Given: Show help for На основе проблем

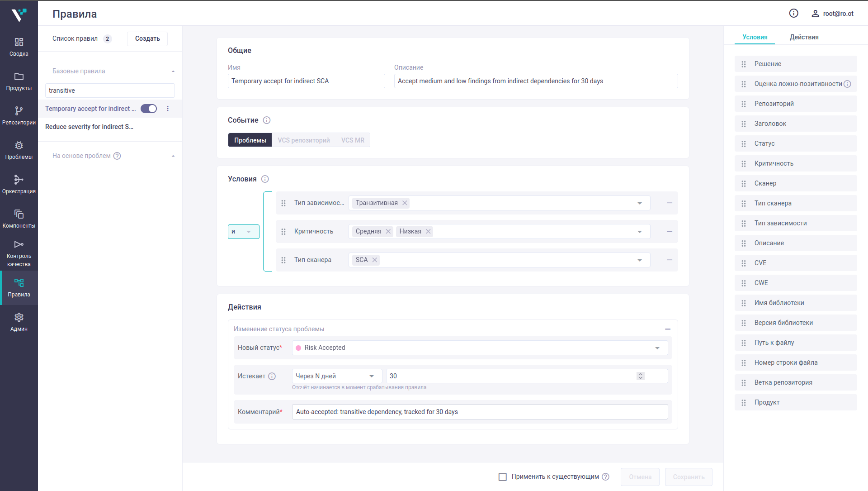Looking at the screenshot, I should (117, 156).
